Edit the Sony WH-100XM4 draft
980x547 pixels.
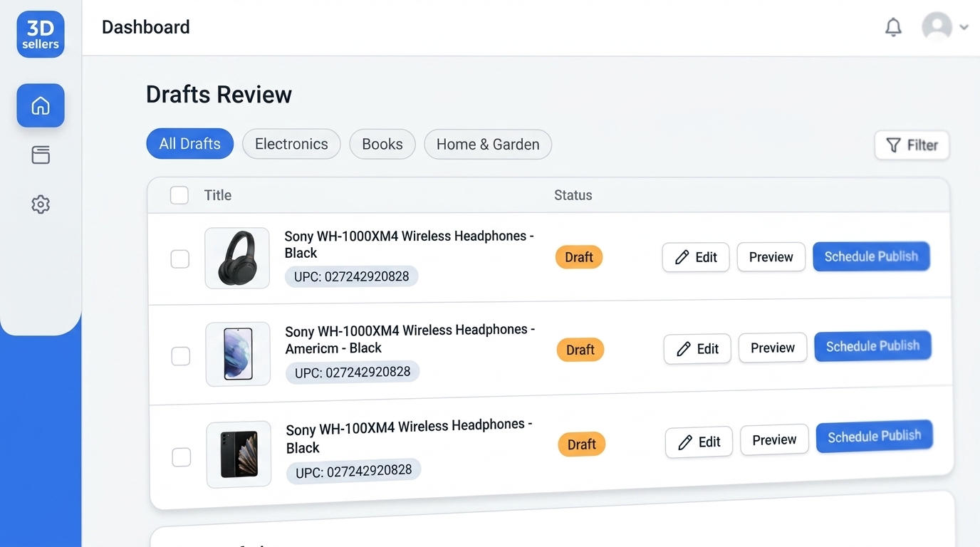(x=699, y=442)
